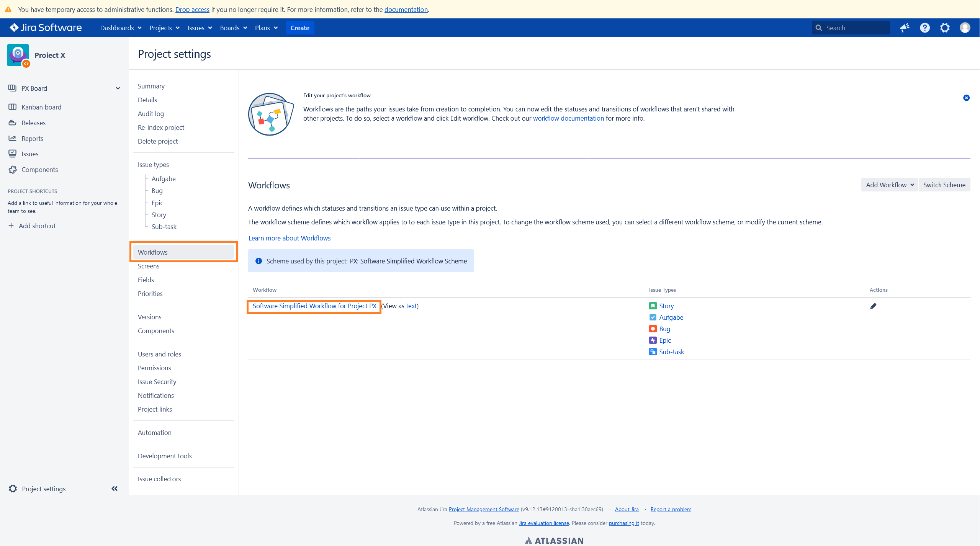Click the Aufgabe checkbox icon in table
Screen dimensions: 980x546
[653, 317]
